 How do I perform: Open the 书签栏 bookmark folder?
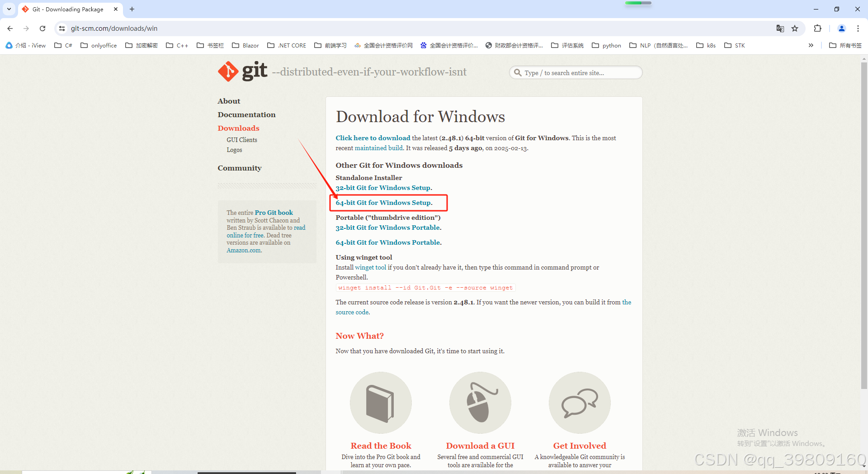[x=210, y=45]
